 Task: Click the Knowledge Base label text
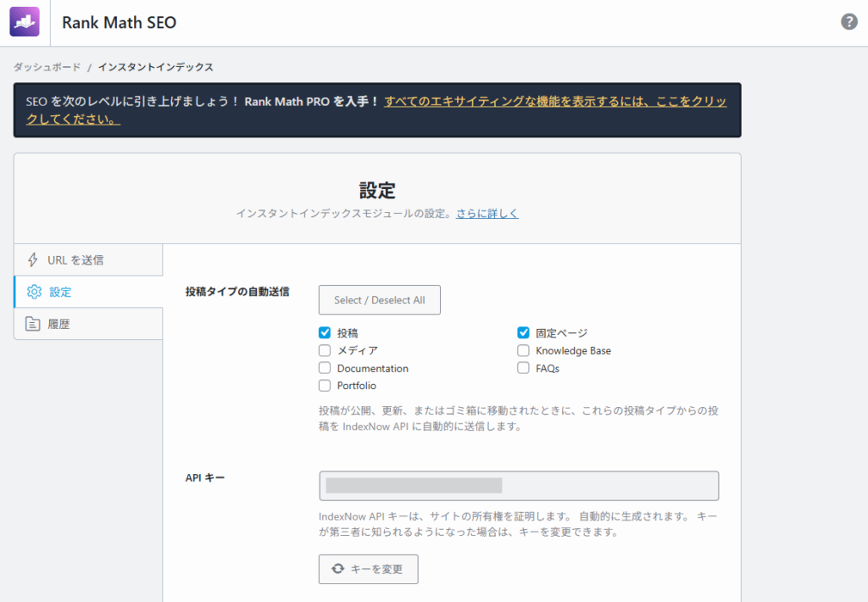[x=574, y=350]
